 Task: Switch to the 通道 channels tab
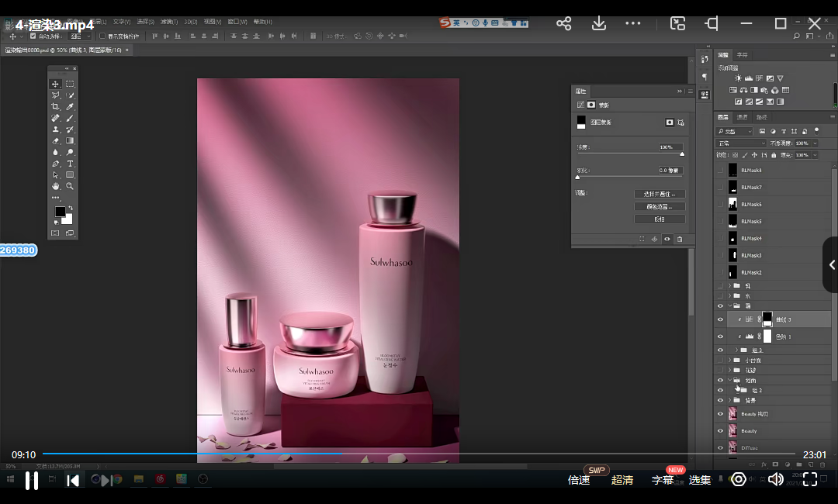pos(743,117)
